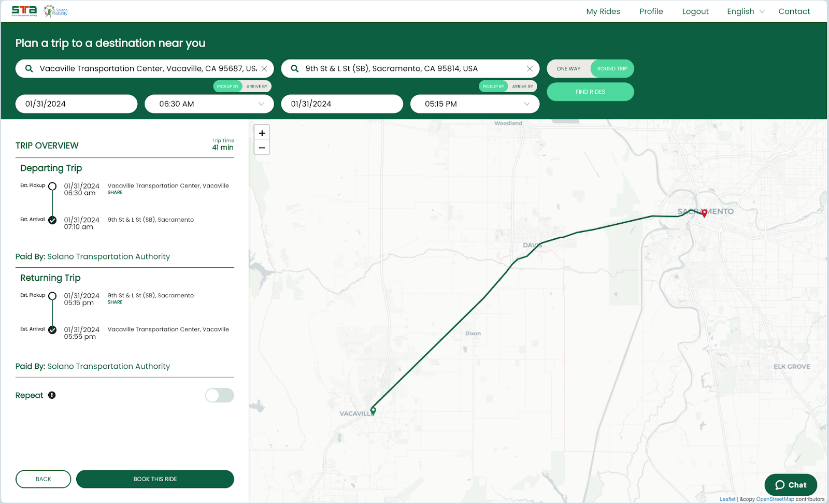Click the Book This Ride button

[155, 479]
